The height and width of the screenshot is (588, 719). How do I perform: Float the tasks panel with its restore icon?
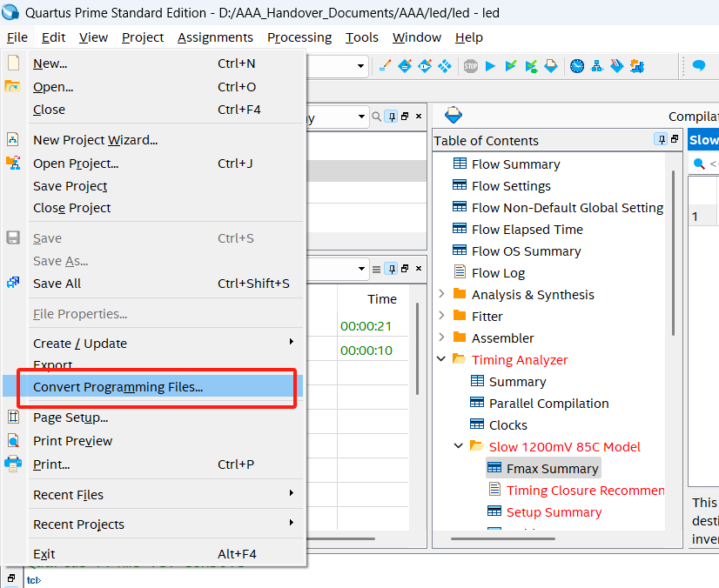coord(405,269)
